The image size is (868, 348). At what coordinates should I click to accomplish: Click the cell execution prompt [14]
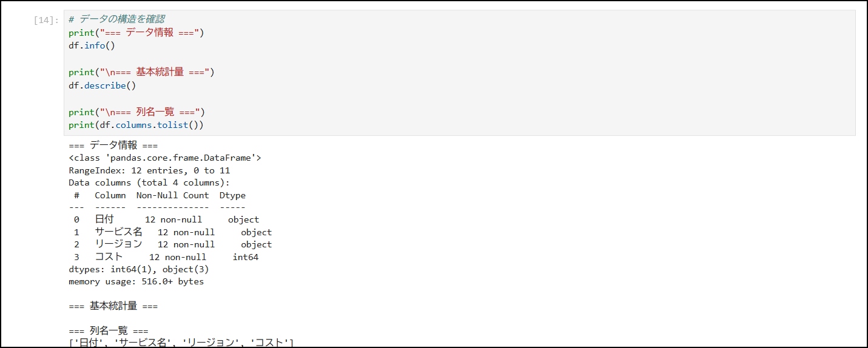click(46, 20)
